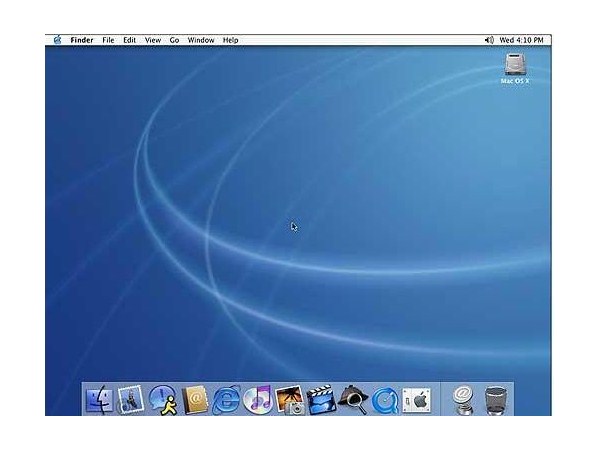Open the File menu
The width and height of the screenshot is (600, 450).
(108, 40)
